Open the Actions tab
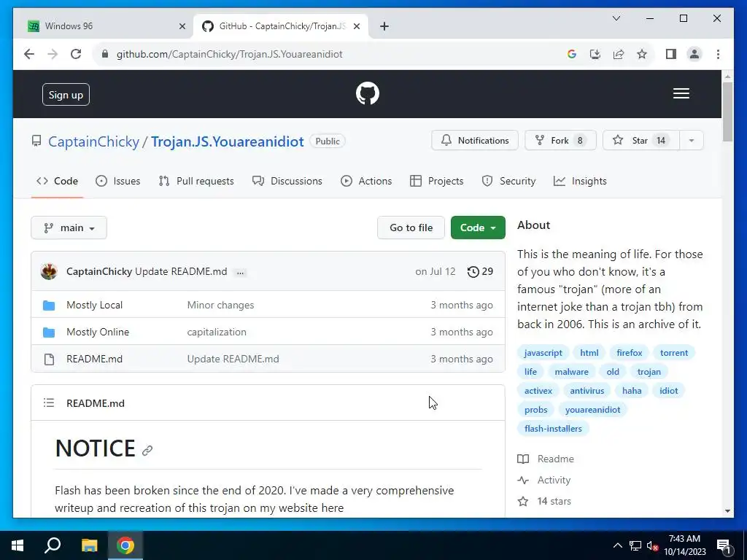747x560 pixels. [x=366, y=181]
